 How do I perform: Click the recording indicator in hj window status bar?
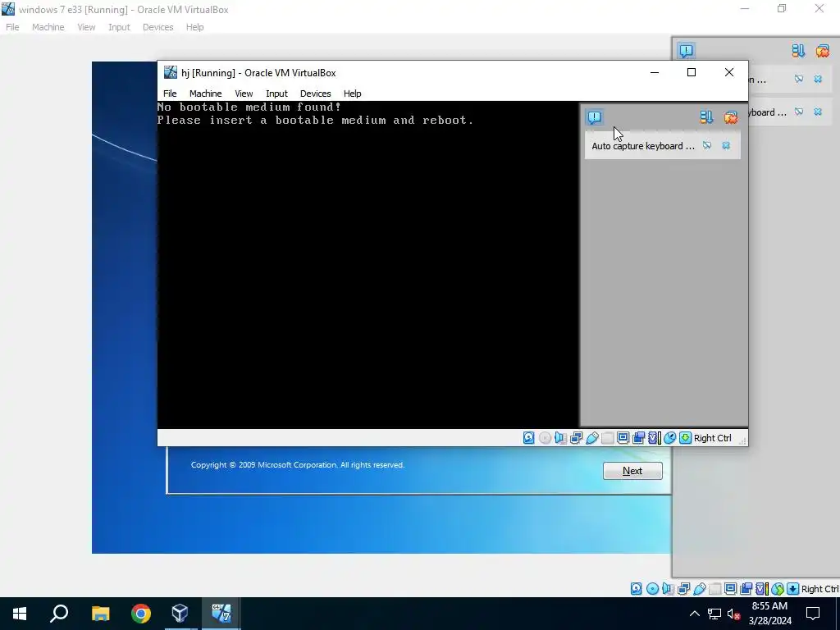tap(638, 438)
